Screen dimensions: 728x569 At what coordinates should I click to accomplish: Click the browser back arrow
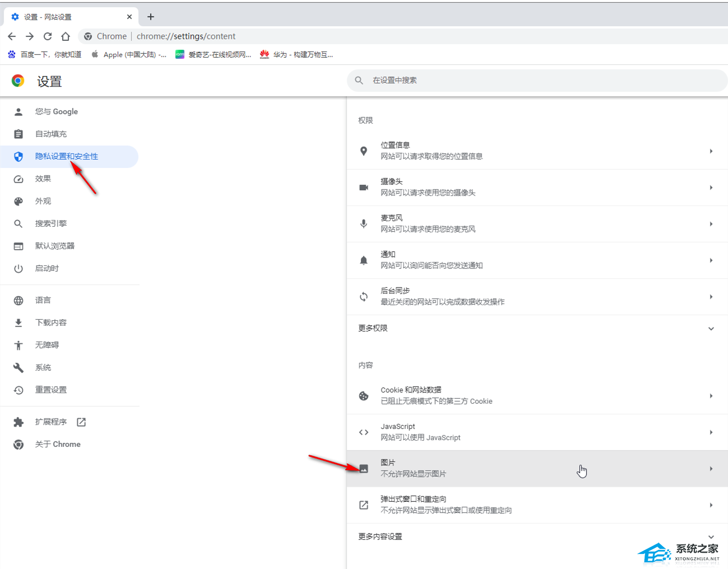tap(12, 36)
